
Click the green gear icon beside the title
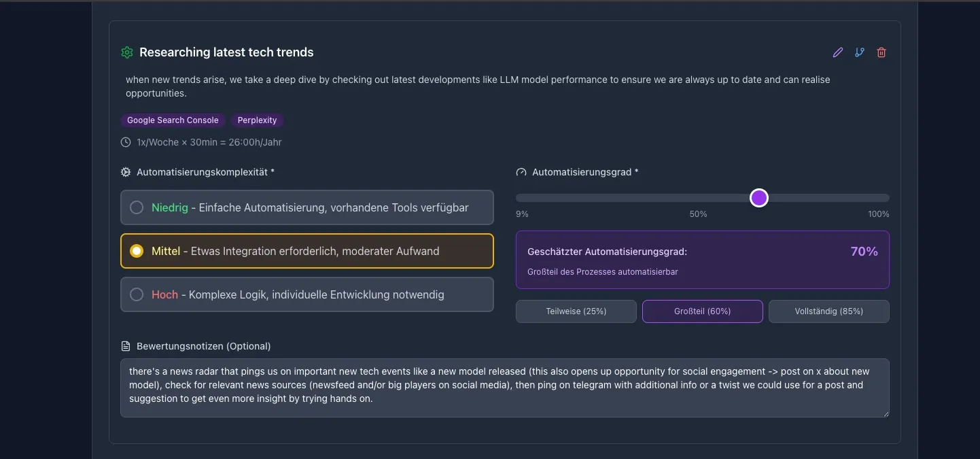126,52
